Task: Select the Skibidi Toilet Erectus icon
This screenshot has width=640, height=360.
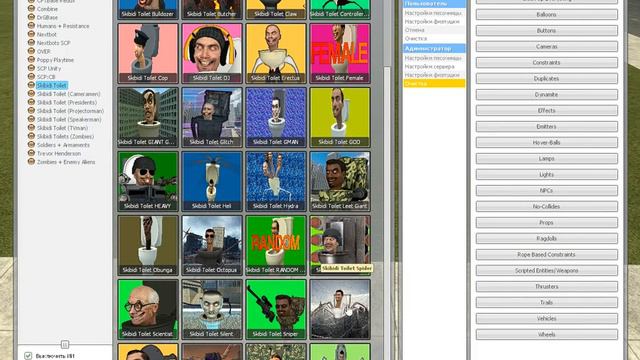Action: pos(276,53)
